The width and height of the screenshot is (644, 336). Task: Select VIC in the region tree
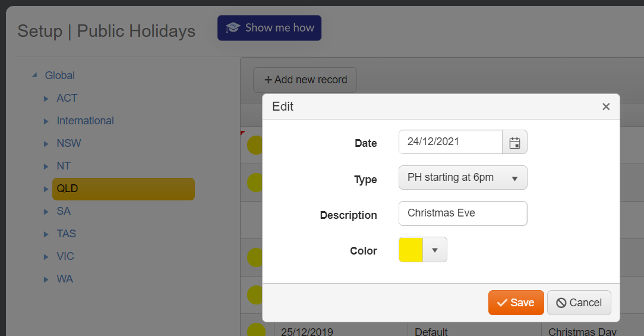[65, 256]
